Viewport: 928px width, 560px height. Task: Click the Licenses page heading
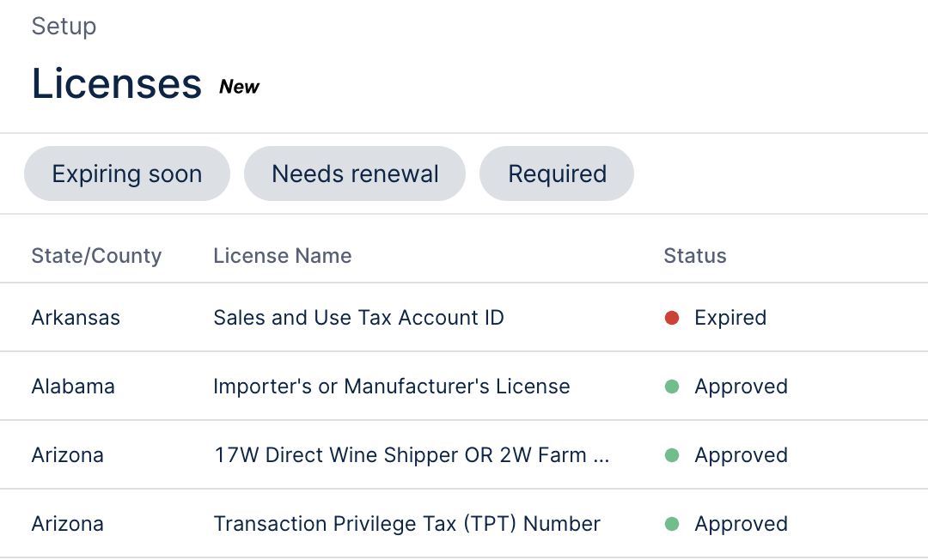[117, 83]
